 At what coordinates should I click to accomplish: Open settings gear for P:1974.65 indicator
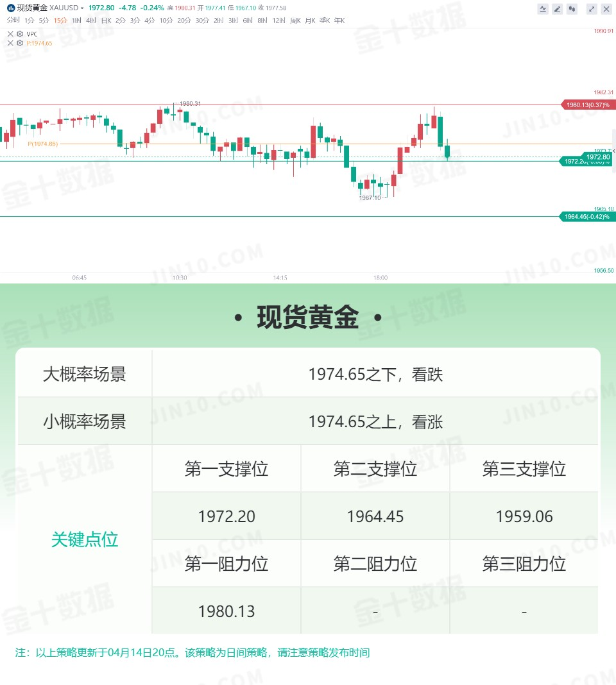tap(20, 43)
